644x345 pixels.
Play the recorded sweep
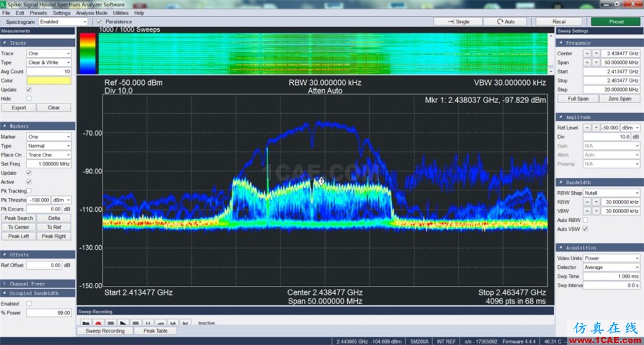point(123,323)
